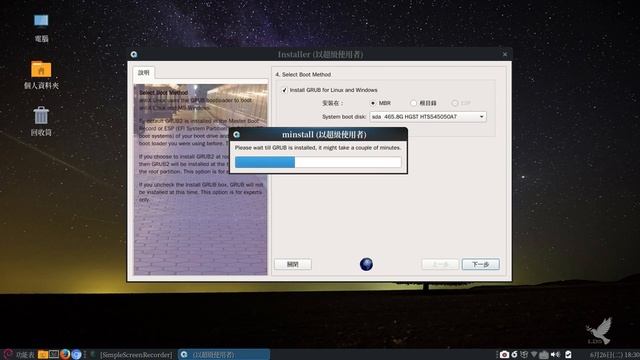Click the blue globe logo in Installer
This screenshot has height=360, width=640.
[x=366, y=264]
